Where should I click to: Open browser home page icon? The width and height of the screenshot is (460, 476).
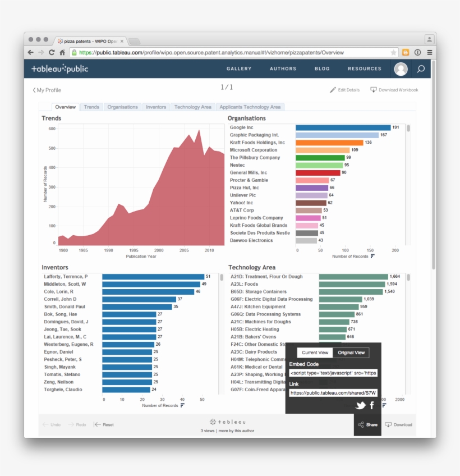[62, 53]
